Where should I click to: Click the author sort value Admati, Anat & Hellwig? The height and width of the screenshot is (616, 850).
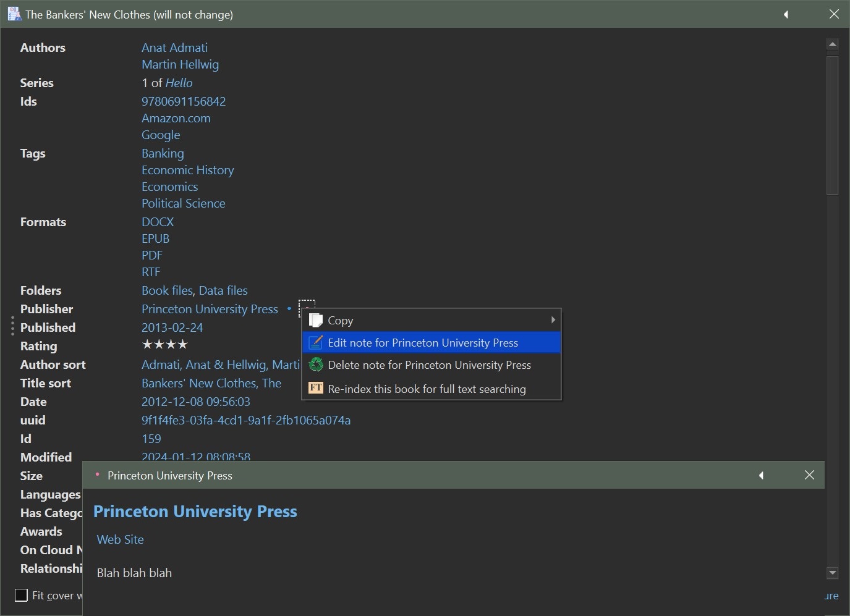(x=221, y=365)
